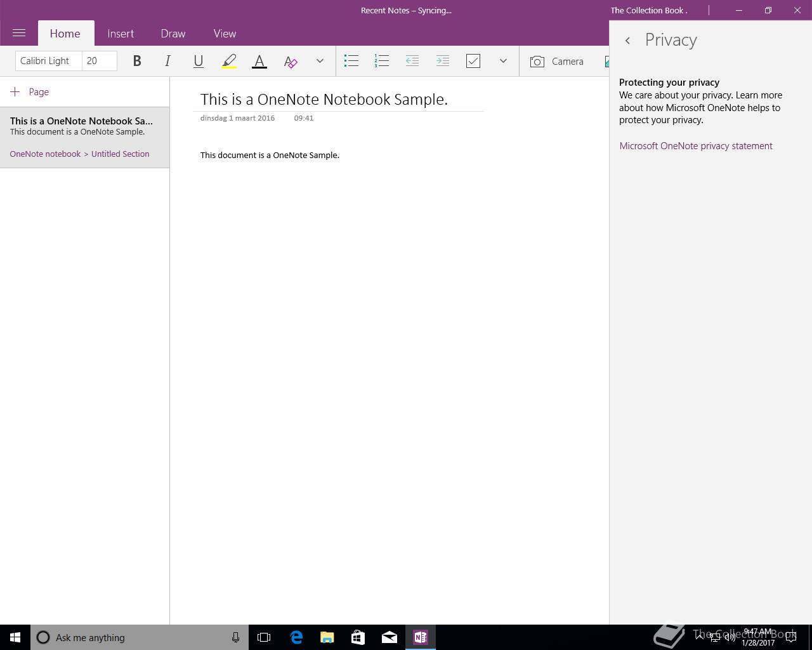Expand more font formatting options
This screenshot has height=650, width=812.
[320, 61]
